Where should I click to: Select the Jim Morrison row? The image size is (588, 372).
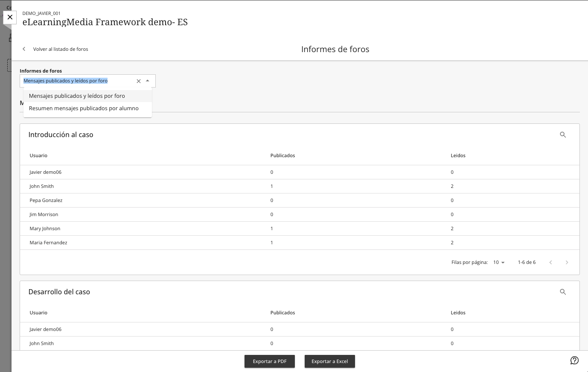[300, 214]
